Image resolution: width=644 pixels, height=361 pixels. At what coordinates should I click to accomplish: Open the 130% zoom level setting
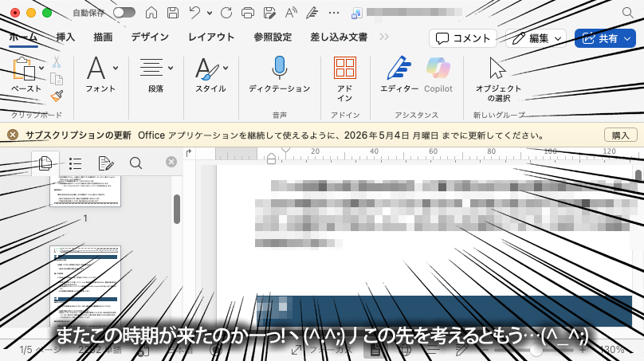[x=612, y=350]
